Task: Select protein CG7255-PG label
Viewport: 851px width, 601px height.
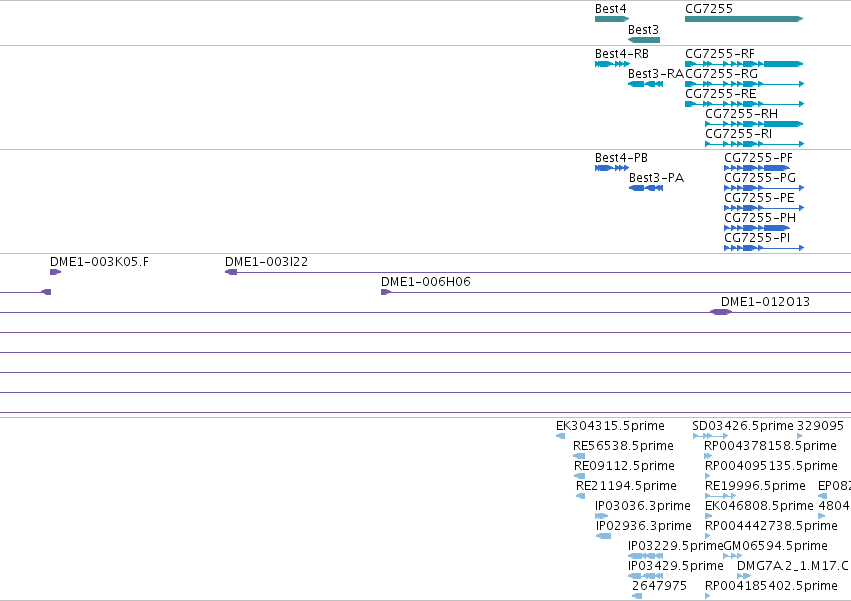Action: pyautogui.click(x=760, y=178)
